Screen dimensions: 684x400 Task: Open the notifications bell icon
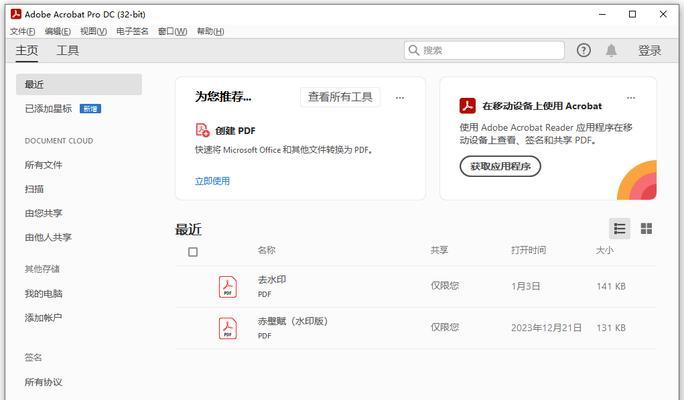611,51
